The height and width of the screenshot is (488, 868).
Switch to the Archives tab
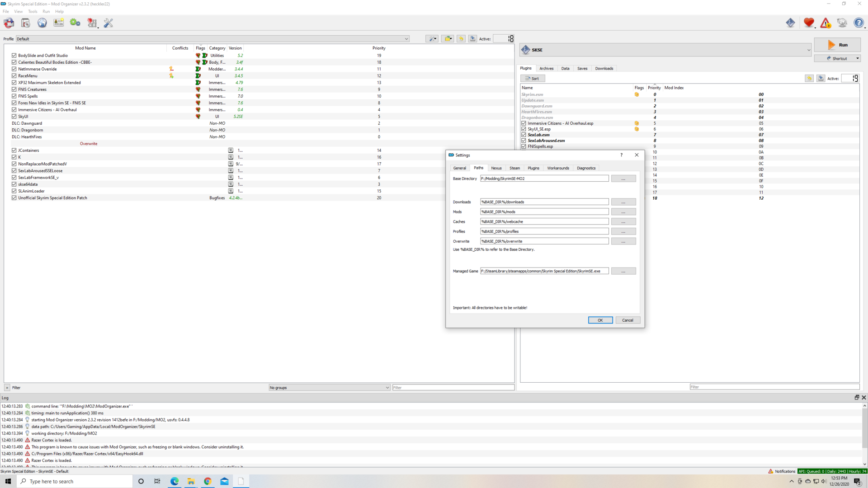click(547, 69)
